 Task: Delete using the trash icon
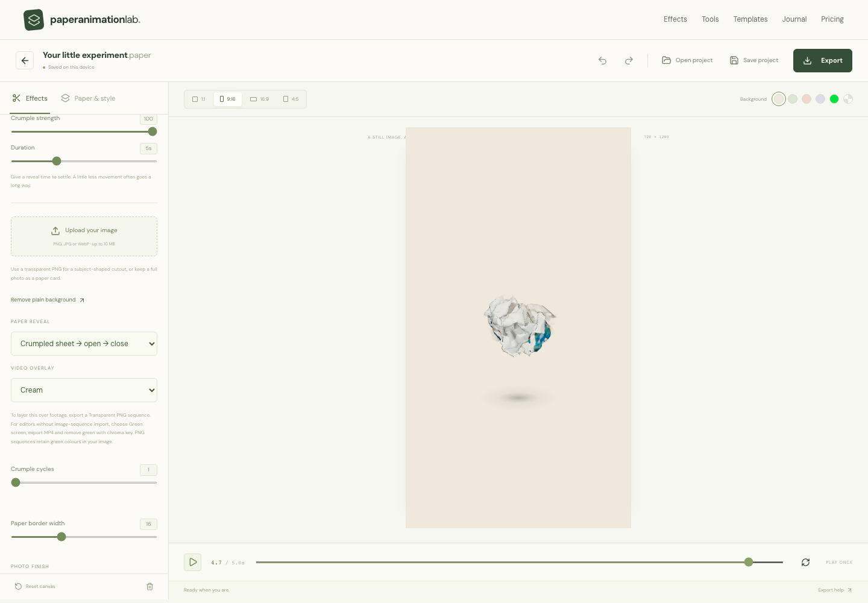click(x=150, y=586)
